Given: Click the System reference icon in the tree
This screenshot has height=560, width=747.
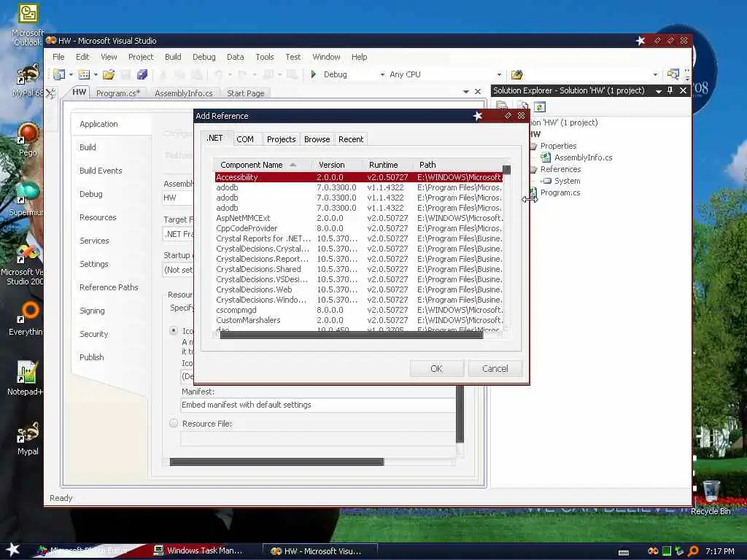Looking at the screenshot, I should pos(546,181).
